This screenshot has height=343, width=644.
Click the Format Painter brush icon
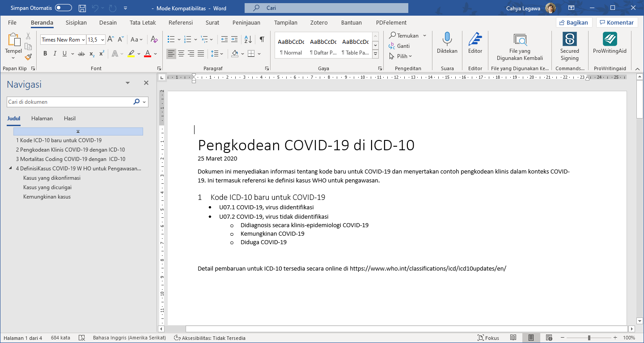point(28,57)
